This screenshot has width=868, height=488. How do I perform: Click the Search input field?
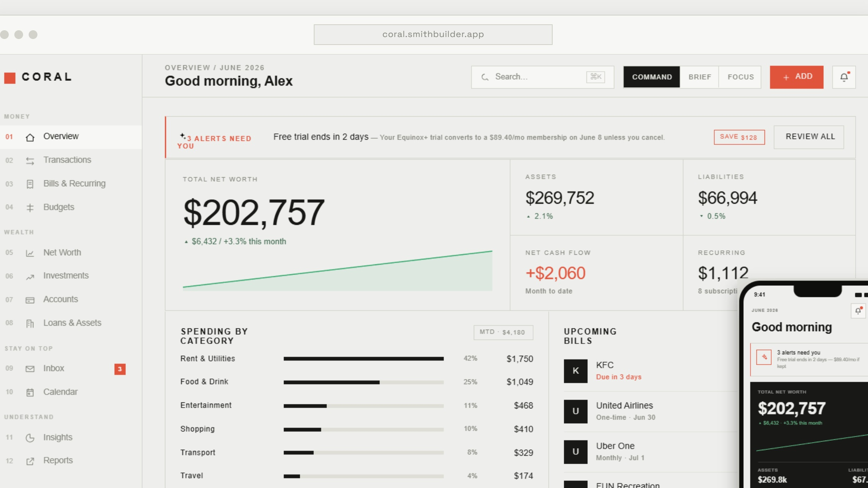(542, 77)
